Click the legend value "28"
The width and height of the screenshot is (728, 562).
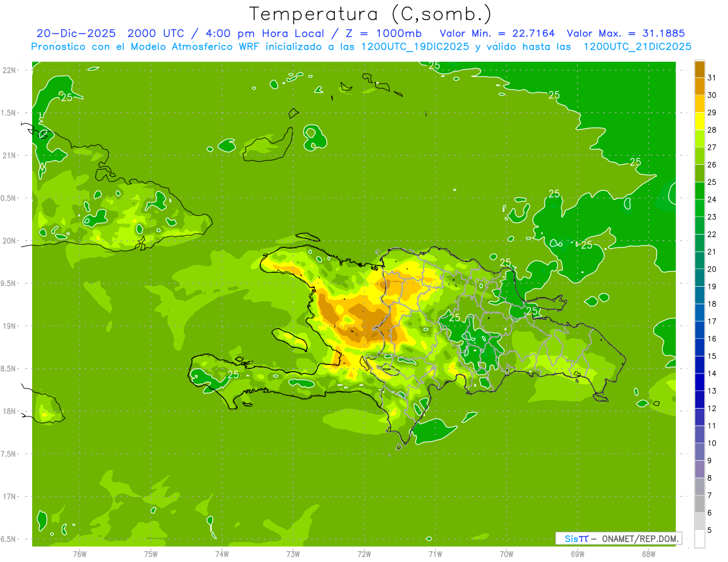click(712, 130)
